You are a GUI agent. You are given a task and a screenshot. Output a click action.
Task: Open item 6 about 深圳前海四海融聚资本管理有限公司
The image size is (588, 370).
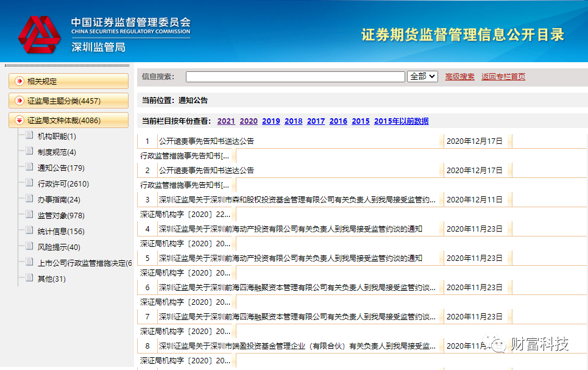pyautogui.click(x=297, y=288)
